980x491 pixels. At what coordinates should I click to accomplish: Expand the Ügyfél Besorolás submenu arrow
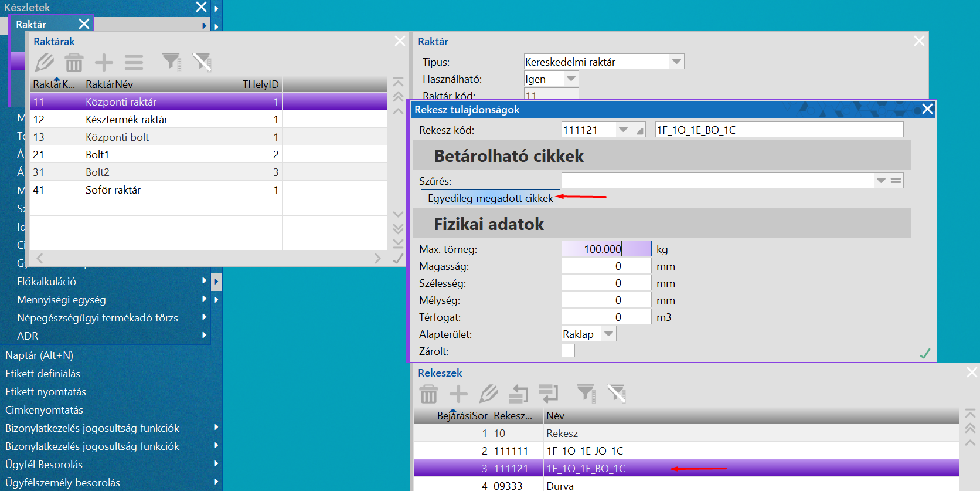click(216, 464)
